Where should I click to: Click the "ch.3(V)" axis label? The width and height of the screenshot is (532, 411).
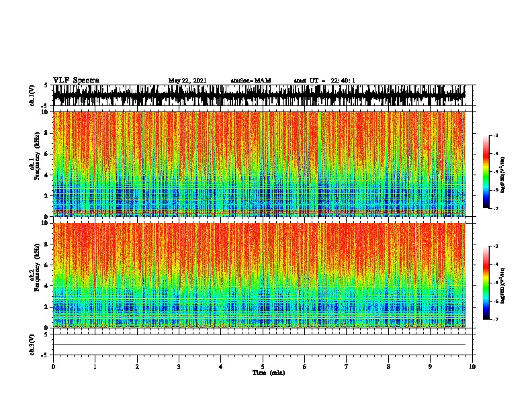32,345
